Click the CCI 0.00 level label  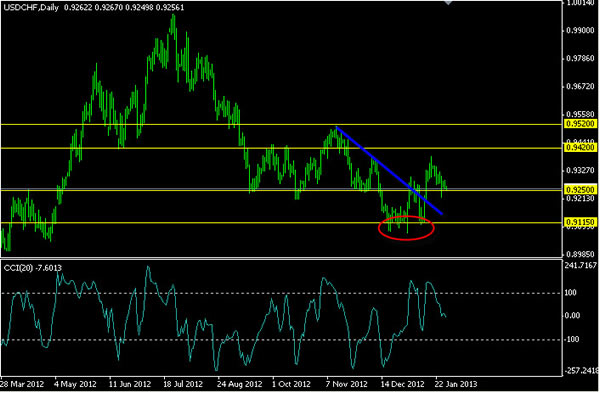[x=572, y=316]
